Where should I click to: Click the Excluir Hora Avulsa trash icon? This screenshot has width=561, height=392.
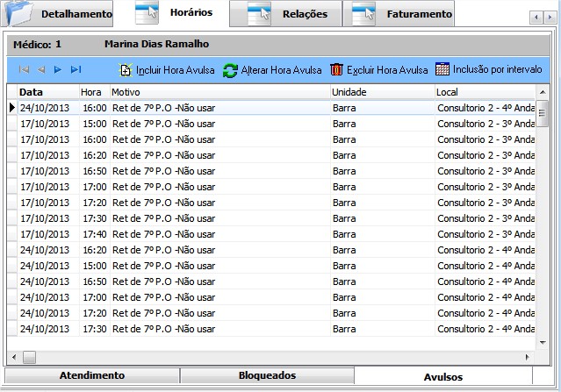pos(336,70)
